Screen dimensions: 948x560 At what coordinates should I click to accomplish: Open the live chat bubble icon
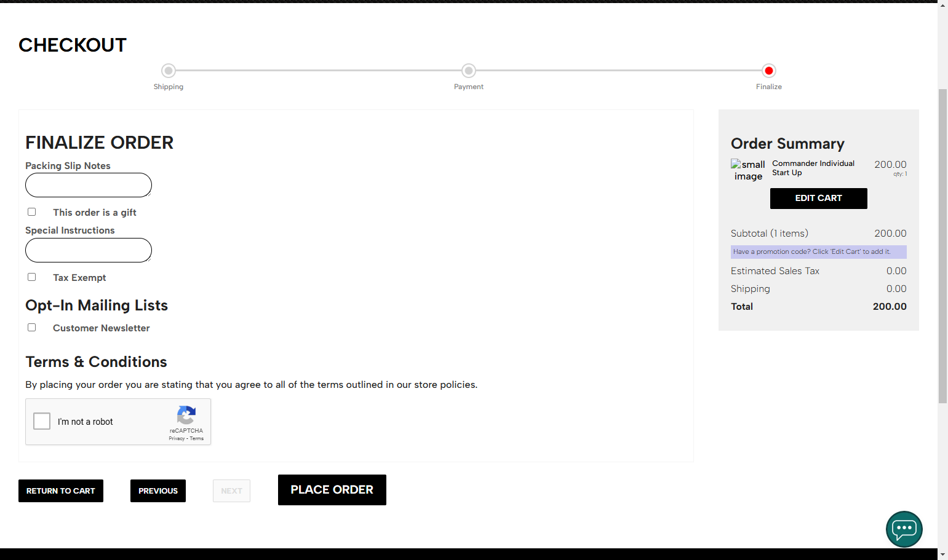(x=904, y=529)
